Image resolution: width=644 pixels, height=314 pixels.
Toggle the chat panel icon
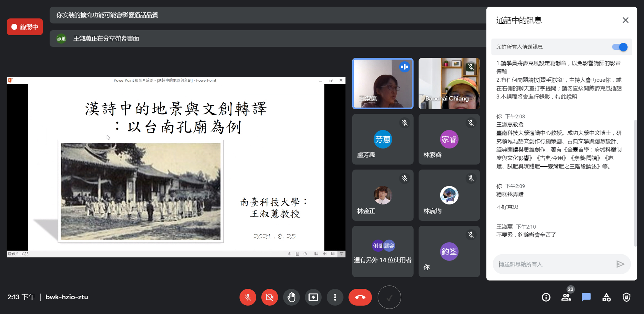tap(586, 297)
